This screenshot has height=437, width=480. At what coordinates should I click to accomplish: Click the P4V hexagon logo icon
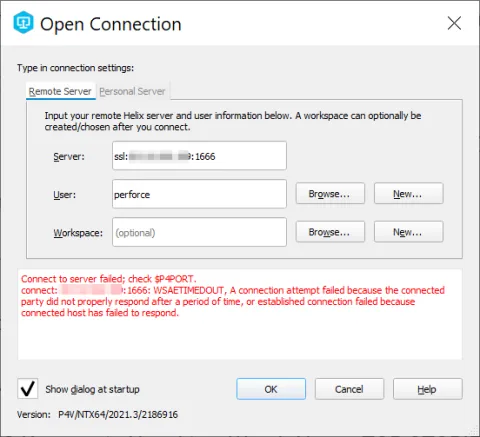(x=23, y=23)
